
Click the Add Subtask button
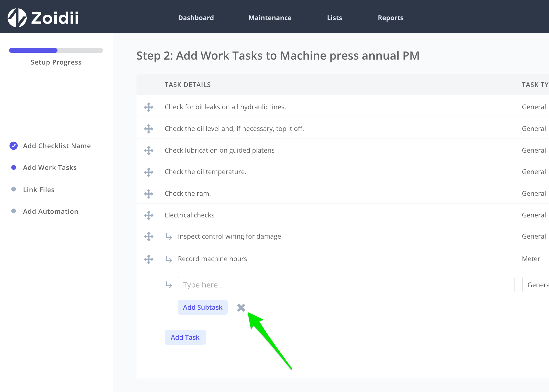click(203, 307)
